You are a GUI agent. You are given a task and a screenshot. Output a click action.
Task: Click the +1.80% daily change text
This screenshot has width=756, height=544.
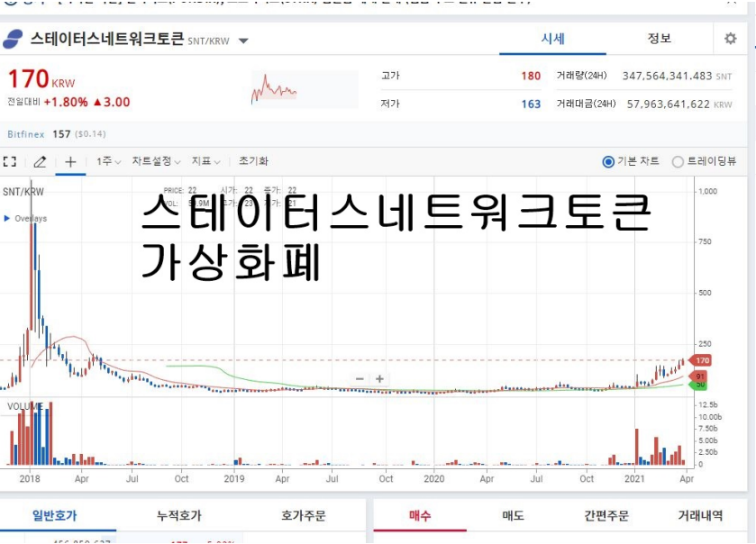66,102
